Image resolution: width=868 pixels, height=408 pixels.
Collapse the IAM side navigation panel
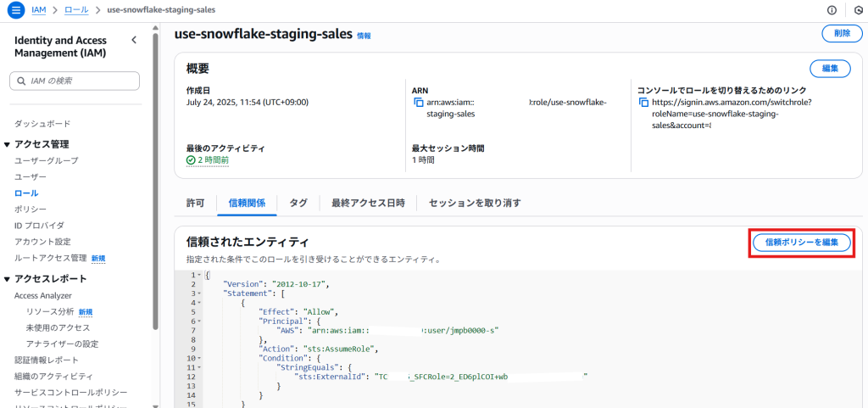pyautogui.click(x=133, y=40)
